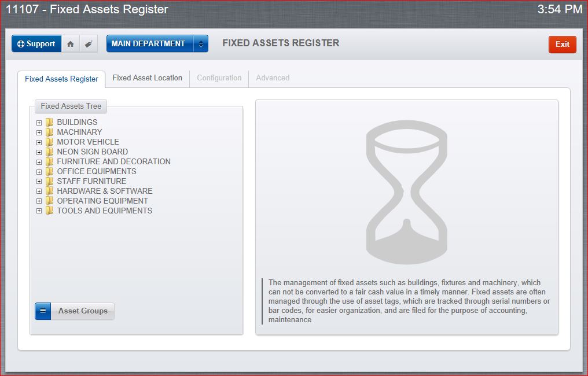Click the BUILDINGS folder icon

[x=50, y=122]
